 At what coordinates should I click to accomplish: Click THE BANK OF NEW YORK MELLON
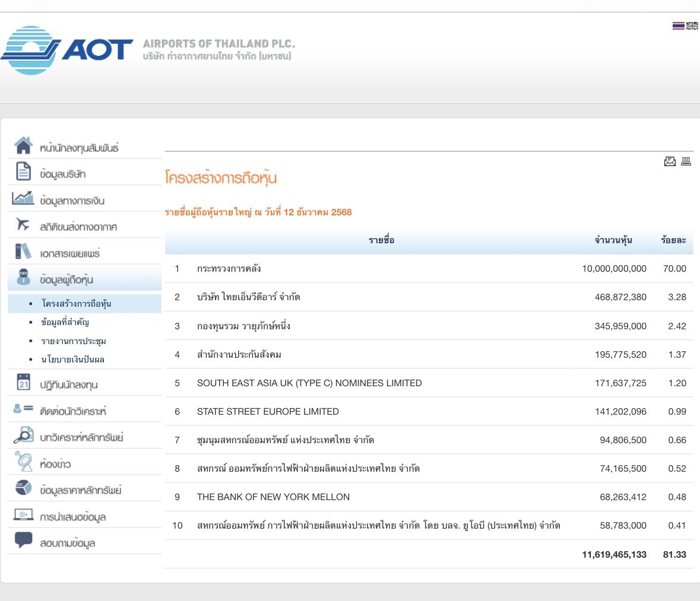pos(273,497)
